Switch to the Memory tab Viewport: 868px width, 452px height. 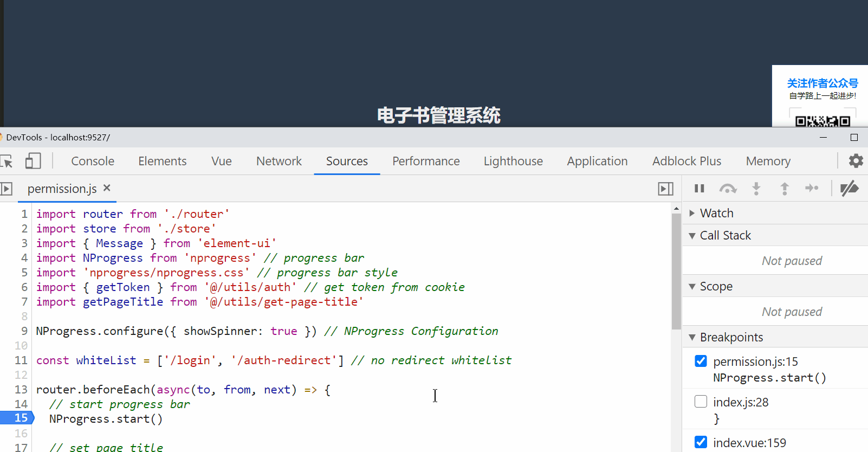click(x=768, y=162)
